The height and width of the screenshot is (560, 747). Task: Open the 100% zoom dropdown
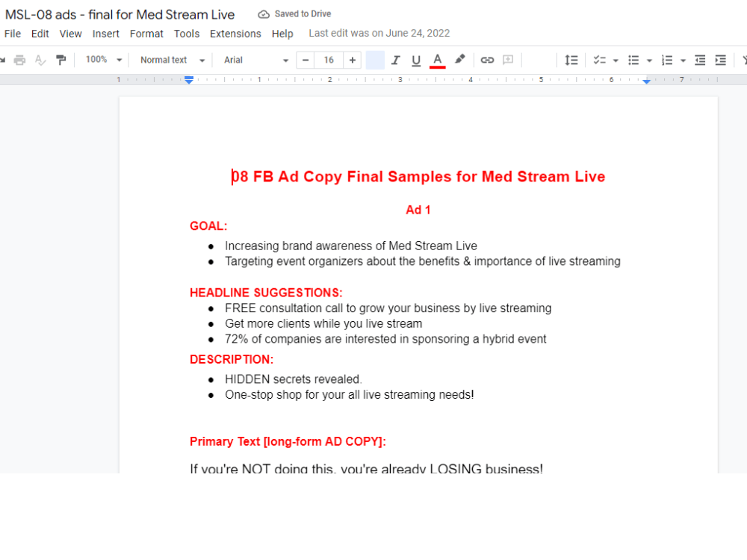click(104, 60)
